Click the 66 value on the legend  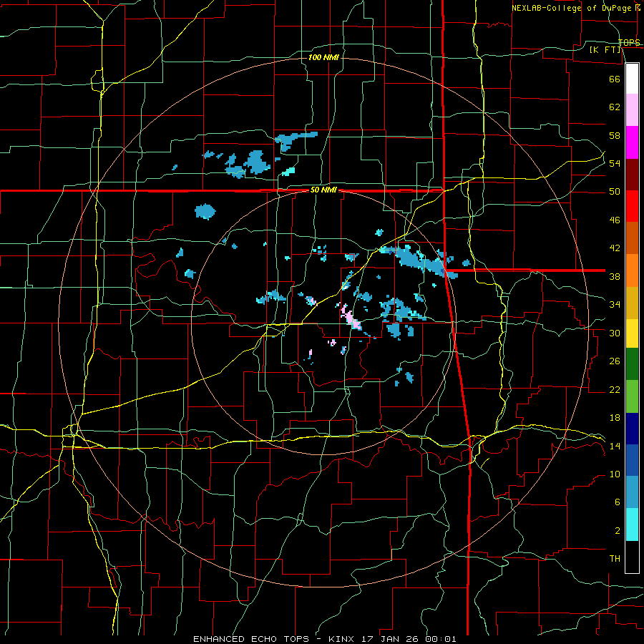[615, 79]
